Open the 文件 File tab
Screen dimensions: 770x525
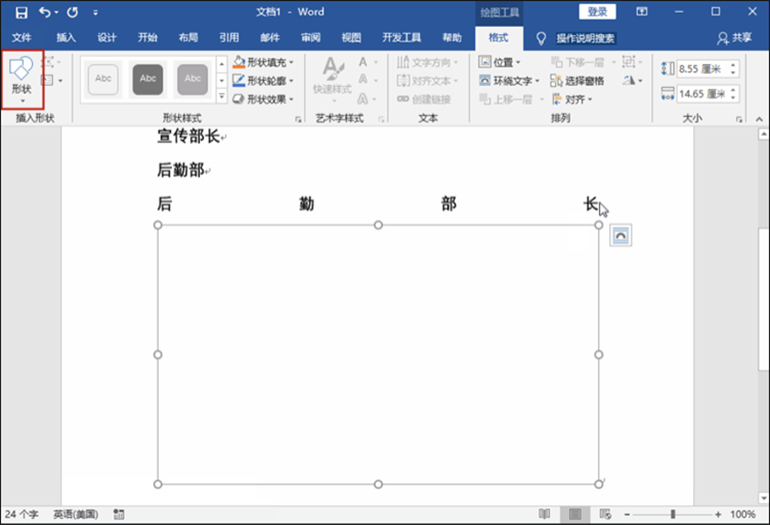click(x=22, y=38)
